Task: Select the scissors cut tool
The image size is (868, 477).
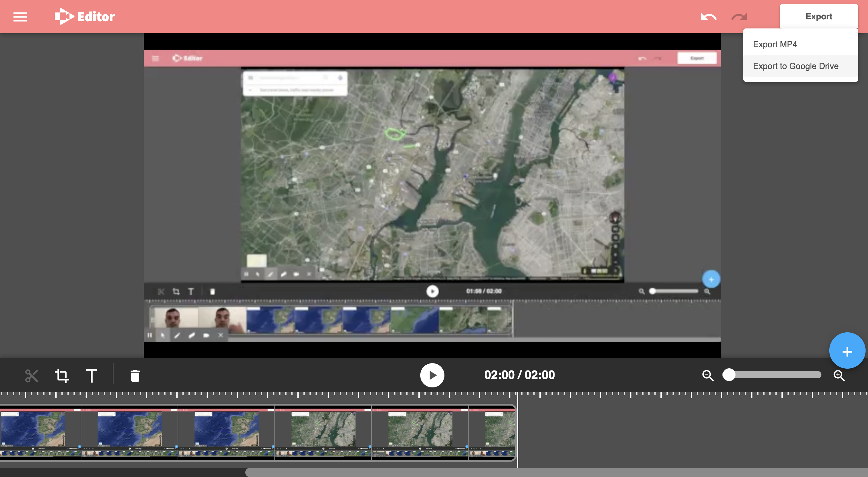Action: tap(32, 375)
